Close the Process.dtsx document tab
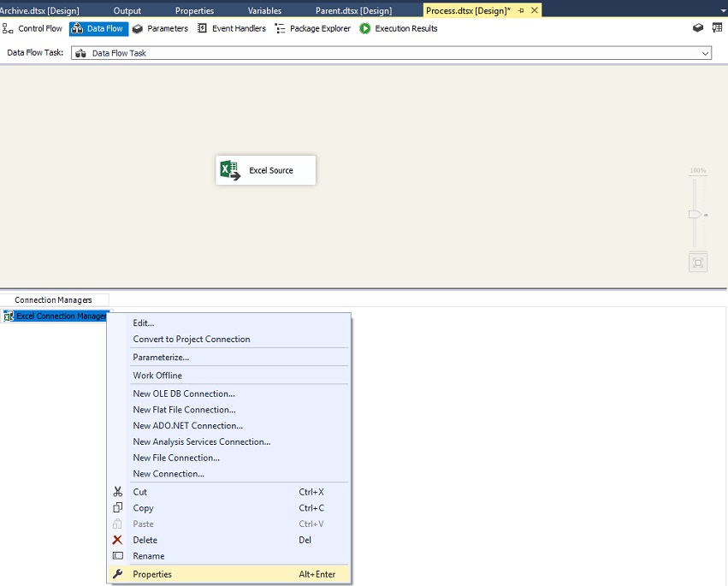The width and height of the screenshot is (728, 586). pos(535,10)
